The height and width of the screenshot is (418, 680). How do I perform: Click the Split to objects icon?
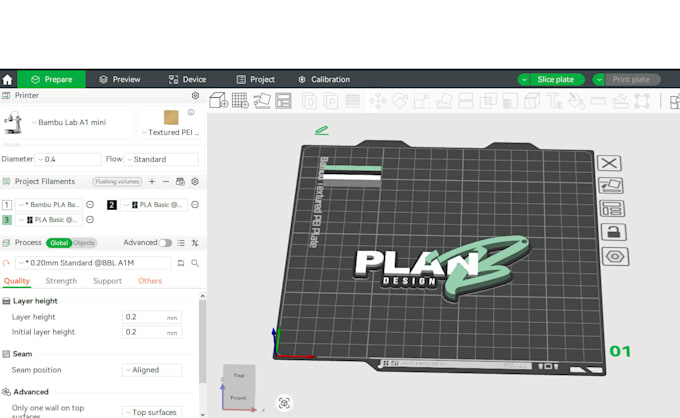click(x=309, y=101)
